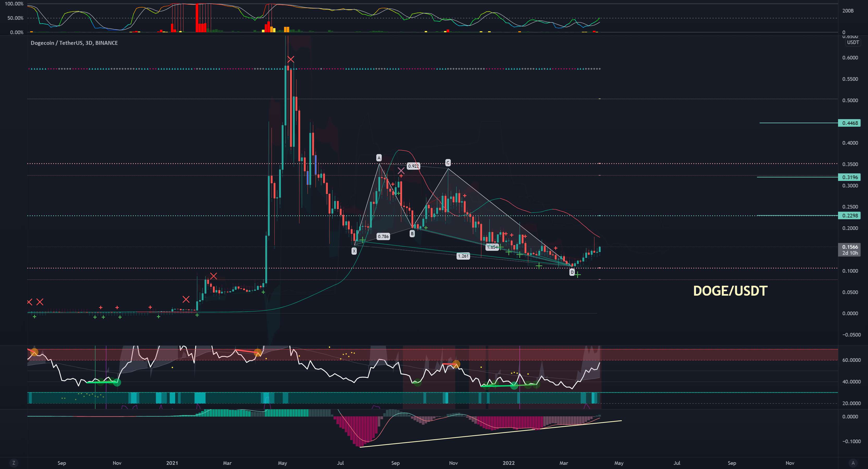Click the 0.5000 price axis label
The height and width of the screenshot is (469, 868).
coord(850,100)
